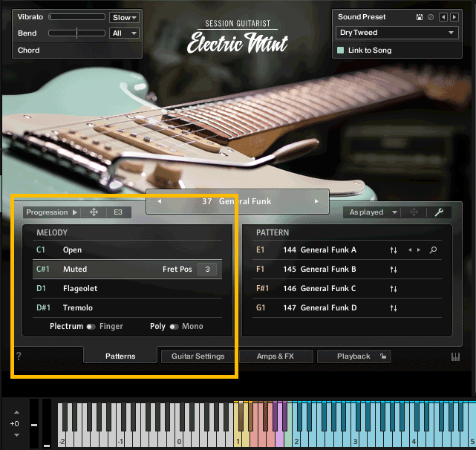Click swap arrows icon for General Funk A
The height and width of the screenshot is (450, 476).
pos(394,250)
